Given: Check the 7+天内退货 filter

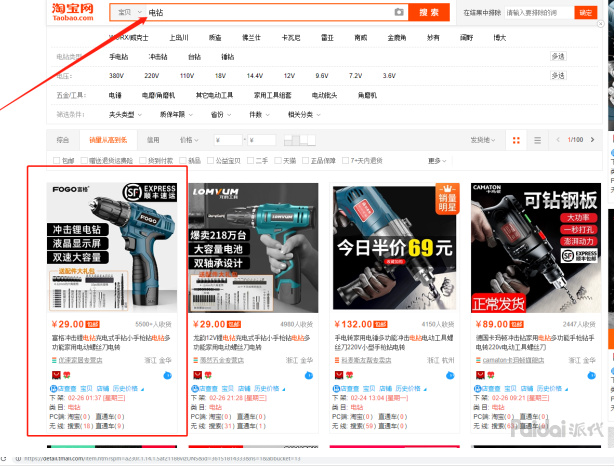Looking at the screenshot, I should pyautogui.click(x=345, y=161).
